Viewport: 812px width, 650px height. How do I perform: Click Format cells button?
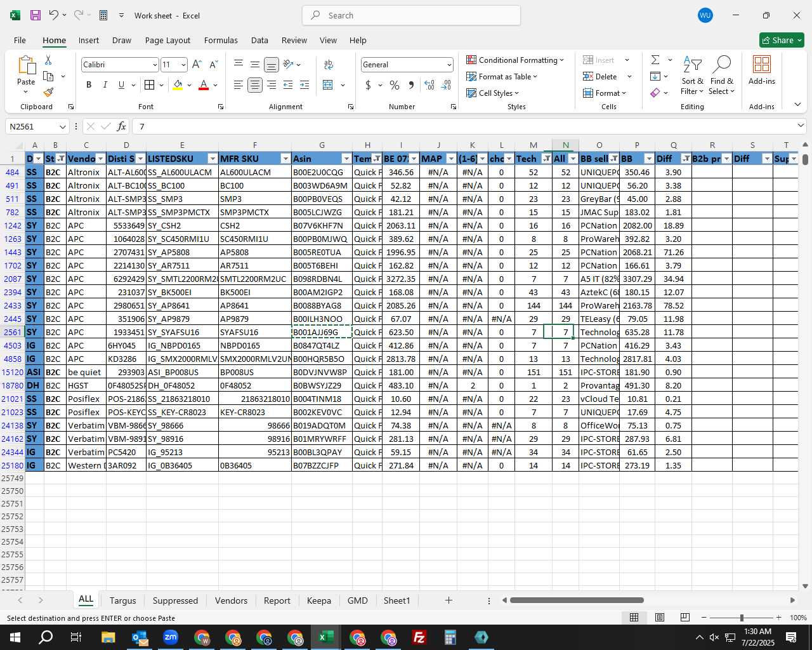tap(605, 93)
